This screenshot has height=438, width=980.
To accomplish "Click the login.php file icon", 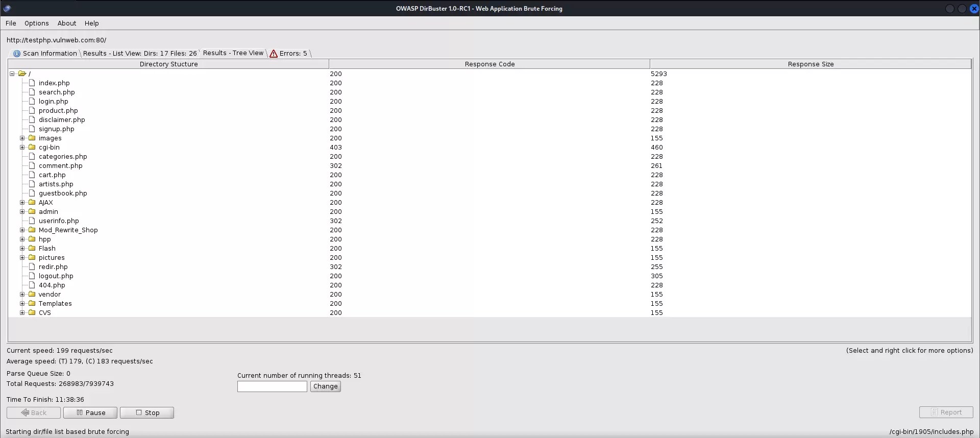I will (32, 101).
